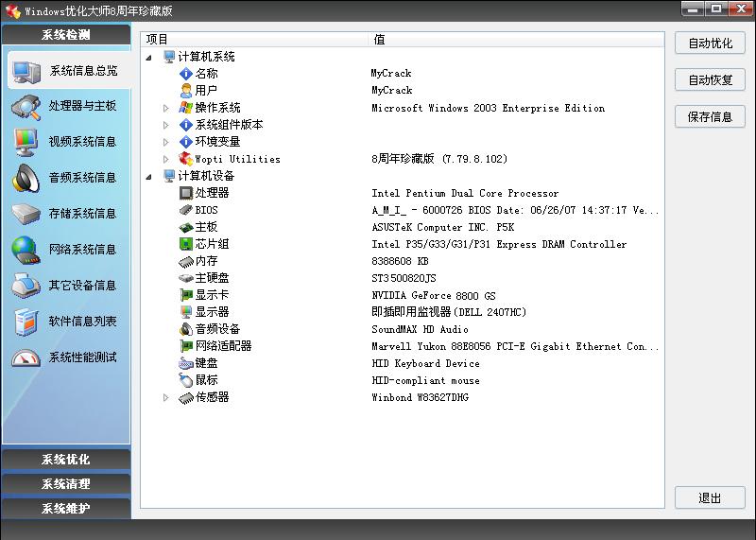Expand the 系统组件版本 node

166,125
